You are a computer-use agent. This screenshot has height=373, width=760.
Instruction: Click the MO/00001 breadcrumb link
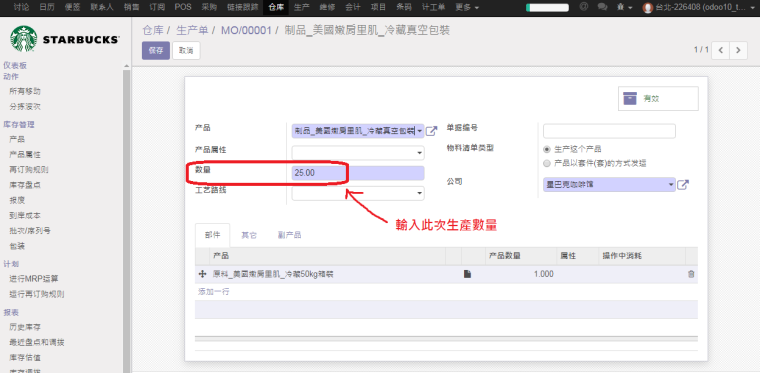pos(246,31)
